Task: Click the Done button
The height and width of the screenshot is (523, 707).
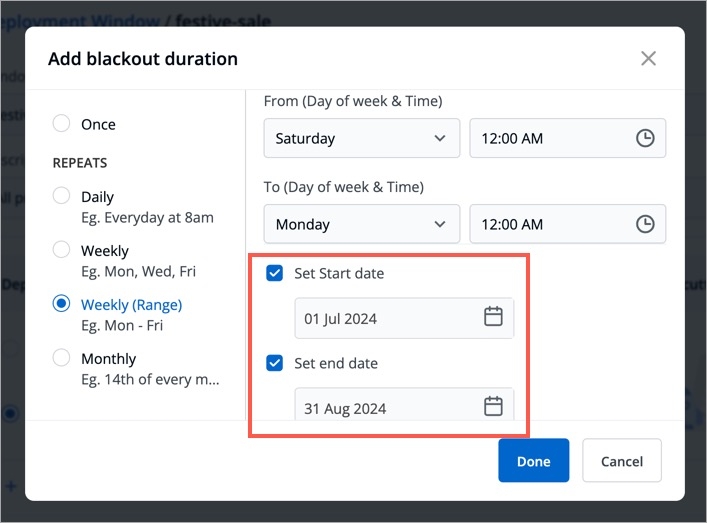Action: [533, 460]
